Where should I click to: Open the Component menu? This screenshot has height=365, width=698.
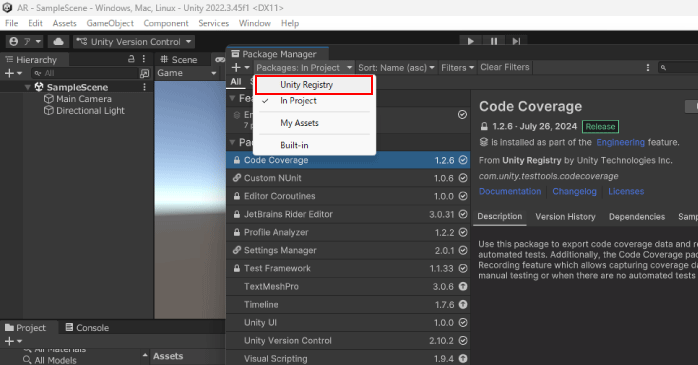166,23
